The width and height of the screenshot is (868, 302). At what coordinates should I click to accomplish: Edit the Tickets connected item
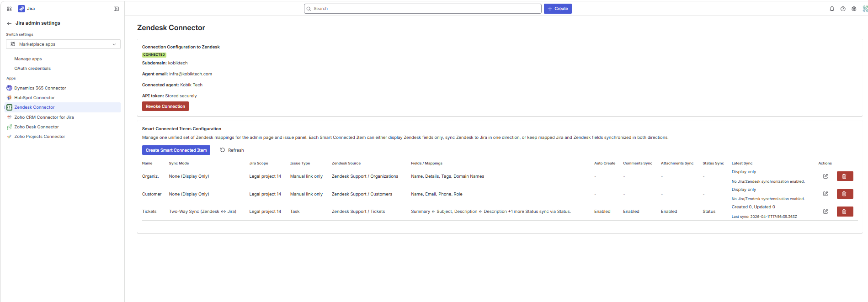pyautogui.click(x=825, y=212)
